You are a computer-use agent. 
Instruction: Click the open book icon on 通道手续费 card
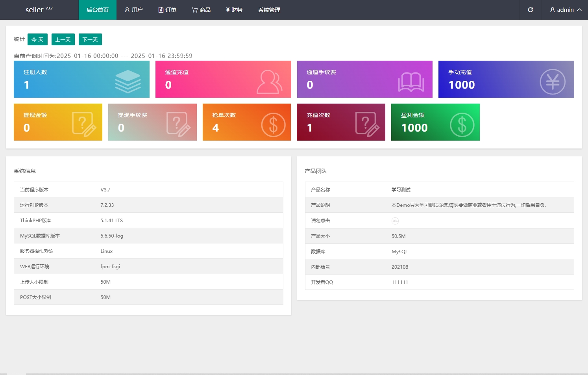410,82
